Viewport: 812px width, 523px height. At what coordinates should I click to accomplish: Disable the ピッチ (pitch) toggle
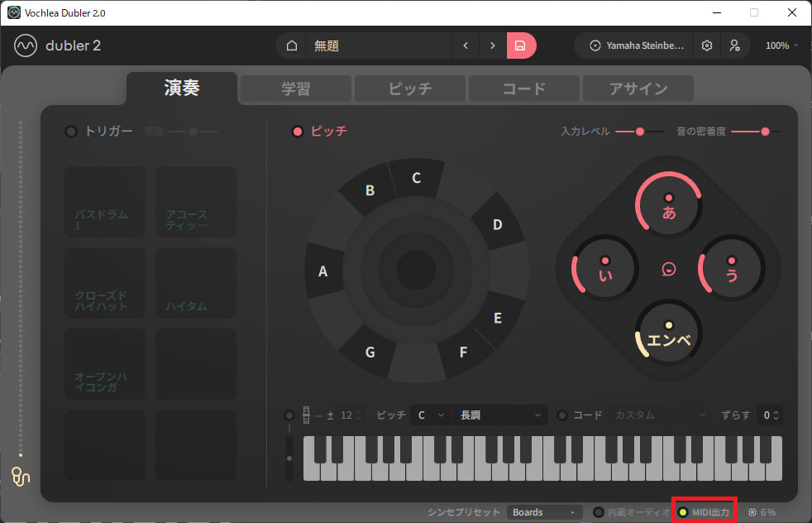[x=298, y=132]
